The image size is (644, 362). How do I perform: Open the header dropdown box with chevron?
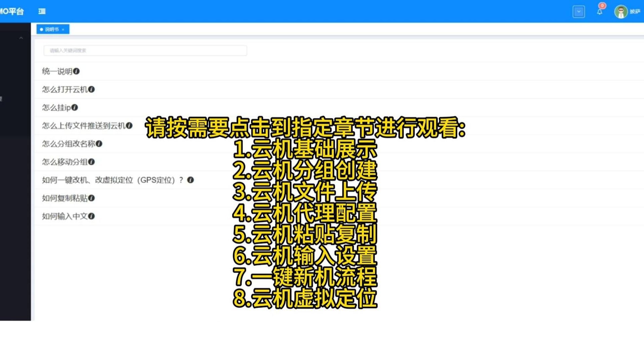click(579, 12)
